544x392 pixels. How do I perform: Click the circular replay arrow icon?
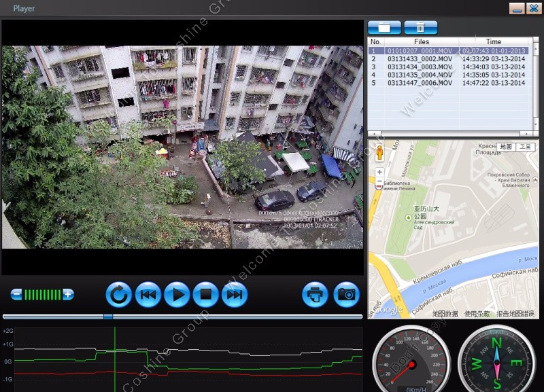point(118,295)
